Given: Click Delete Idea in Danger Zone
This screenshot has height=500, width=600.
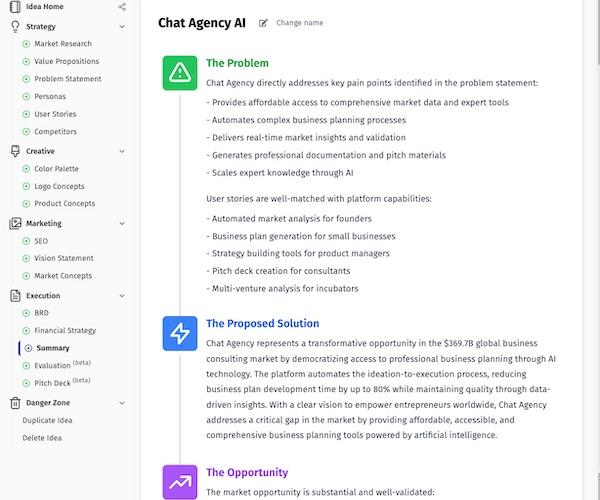Looking at the screenshot, I should coord(42,438).
